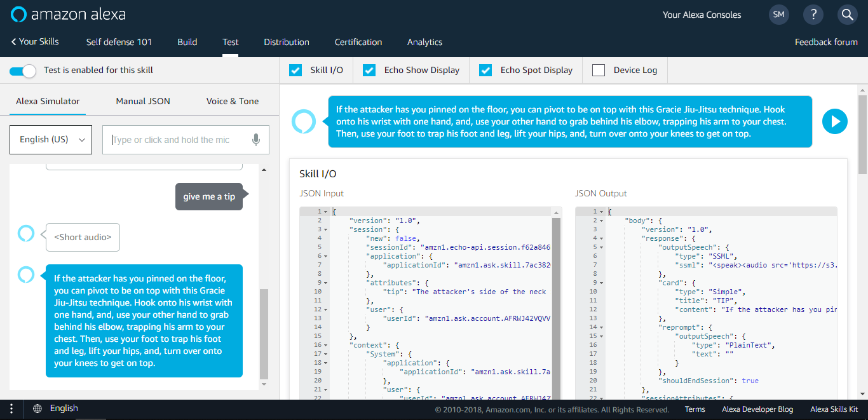Enable the Device Log checkbox

[599, 71]
